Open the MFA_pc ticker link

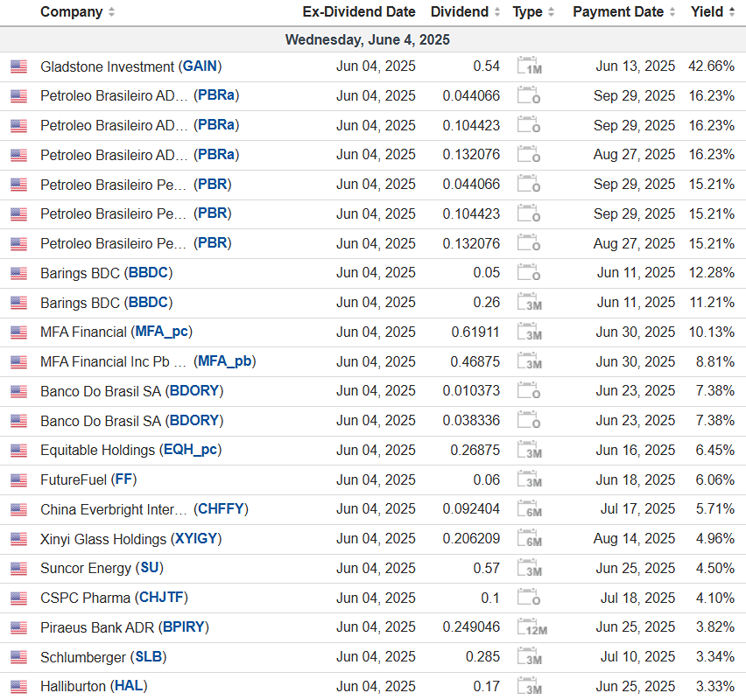coord(163,332)
